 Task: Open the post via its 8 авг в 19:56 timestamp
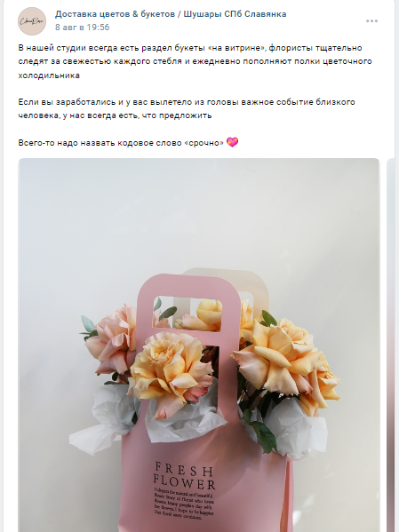coord(82,28)
